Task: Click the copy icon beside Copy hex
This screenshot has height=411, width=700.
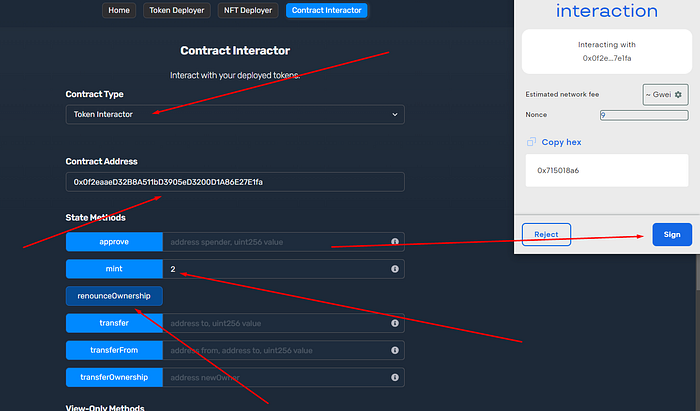Action: point(531,142)
